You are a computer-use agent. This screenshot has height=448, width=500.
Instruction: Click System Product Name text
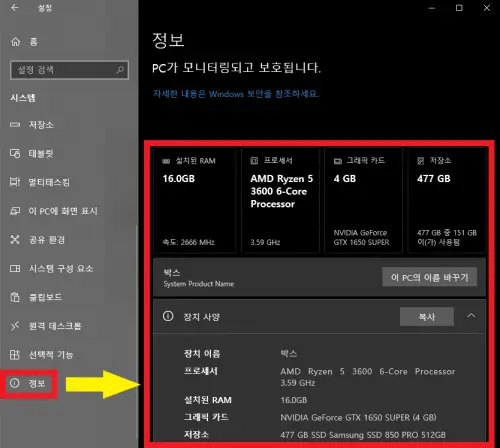click(x=199, y=284)
